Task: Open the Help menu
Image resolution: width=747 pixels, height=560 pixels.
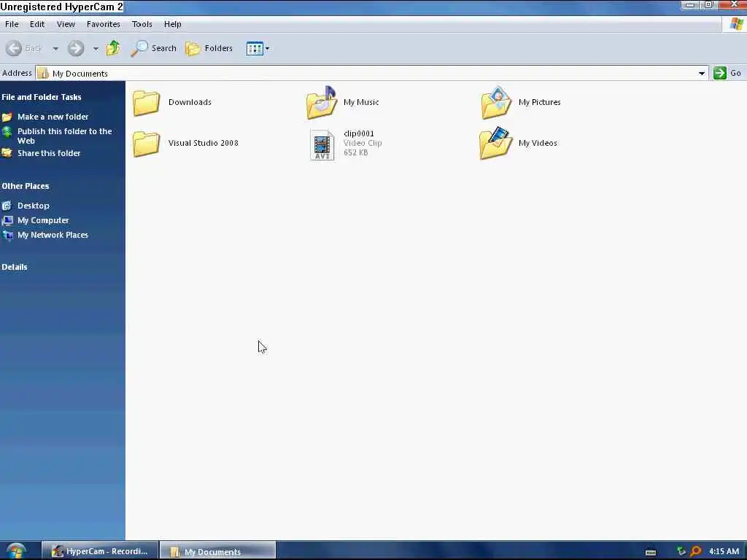Action: tap(172, 24)
